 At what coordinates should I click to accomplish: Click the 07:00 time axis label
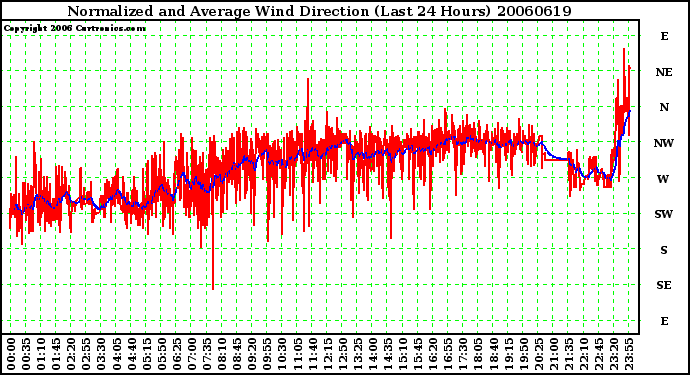tap(192, 354)
